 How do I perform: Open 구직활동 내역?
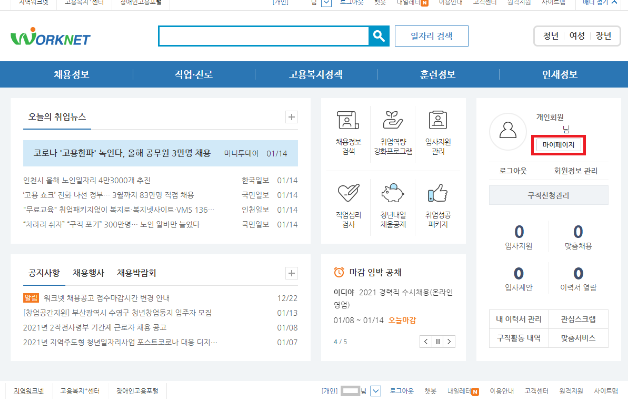pyautogui.click(x=519, y=338)
